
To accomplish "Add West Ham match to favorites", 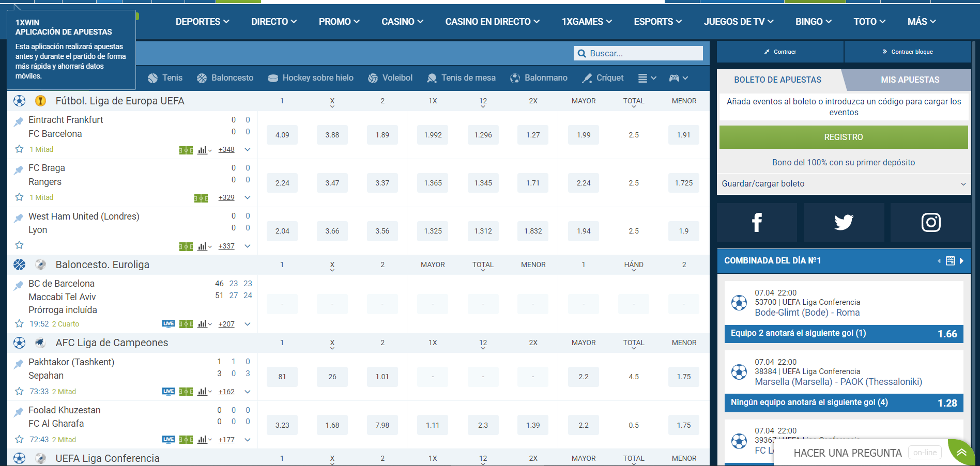I will pyautogui.click(x=19, y=245).
